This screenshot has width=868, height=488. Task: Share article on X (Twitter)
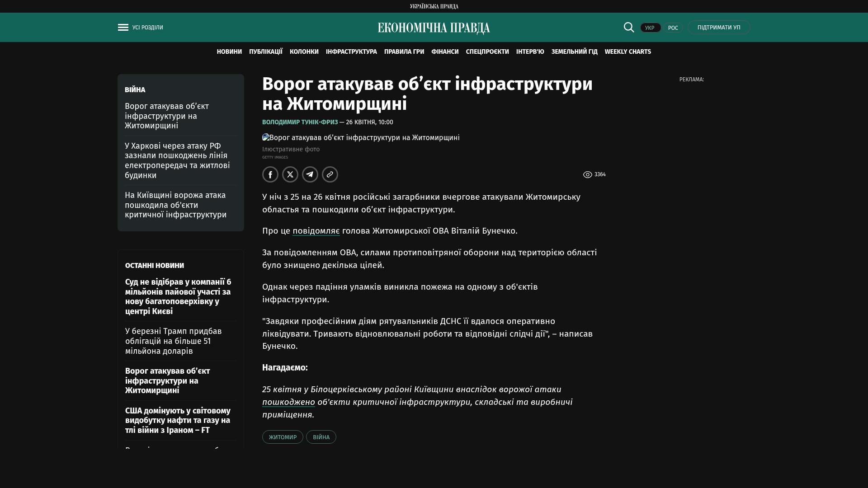pos(290,174)
